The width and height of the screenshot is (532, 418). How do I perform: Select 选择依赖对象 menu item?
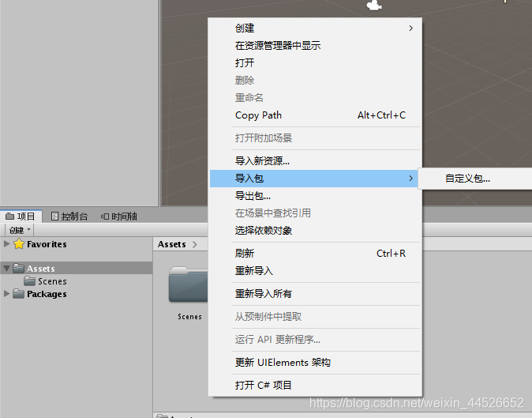316,231
